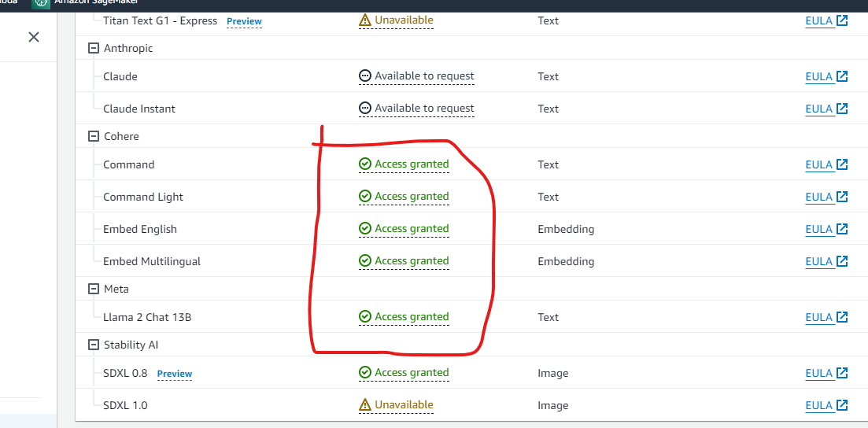Open EULA link for SDXL 1.0
Screen dimensions: 868x428
point(826,405)
